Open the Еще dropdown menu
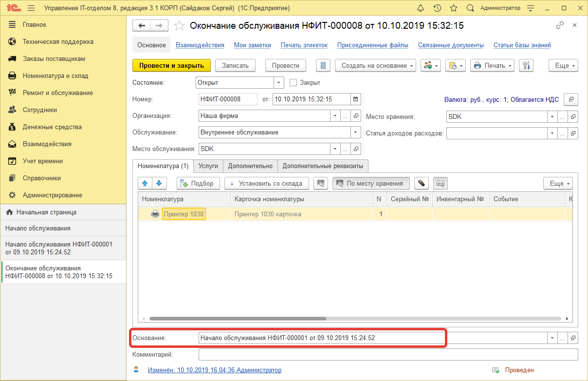This screenshot has height=381, width=588. click(x=563, y=65)
